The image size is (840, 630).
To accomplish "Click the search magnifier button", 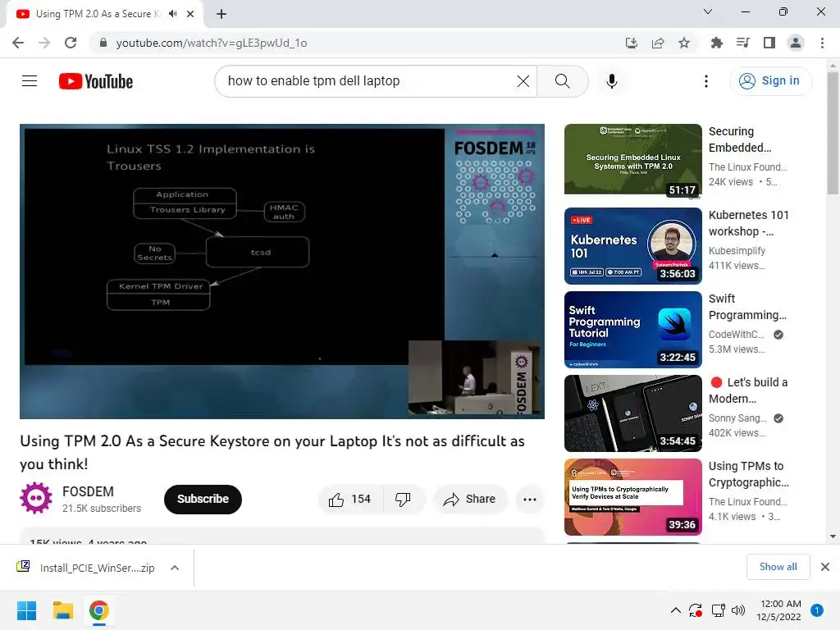I will 563,81.
